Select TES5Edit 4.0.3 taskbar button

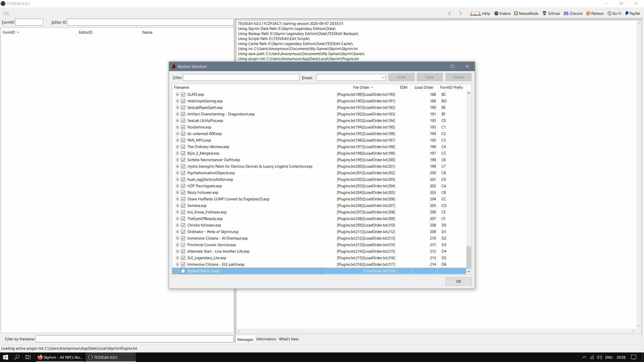pos(111,357)
